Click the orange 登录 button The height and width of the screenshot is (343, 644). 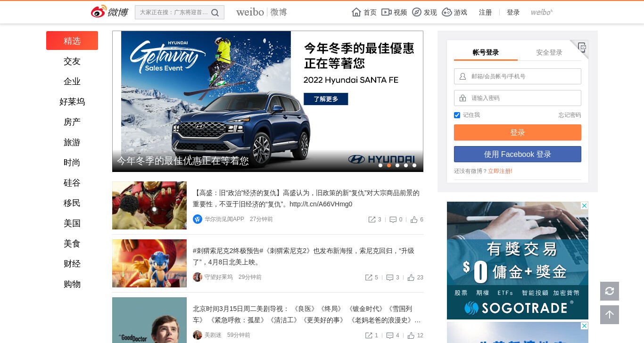click(x=518, y=132)
